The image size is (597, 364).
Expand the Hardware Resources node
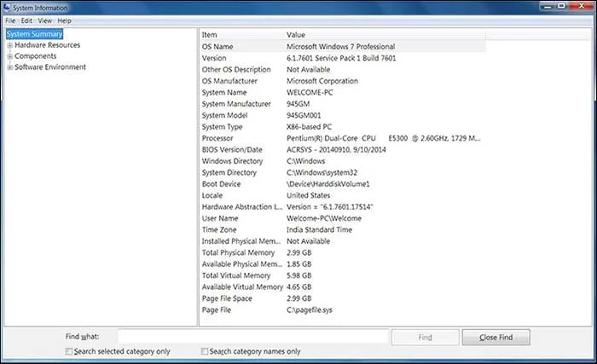[10, 45]
